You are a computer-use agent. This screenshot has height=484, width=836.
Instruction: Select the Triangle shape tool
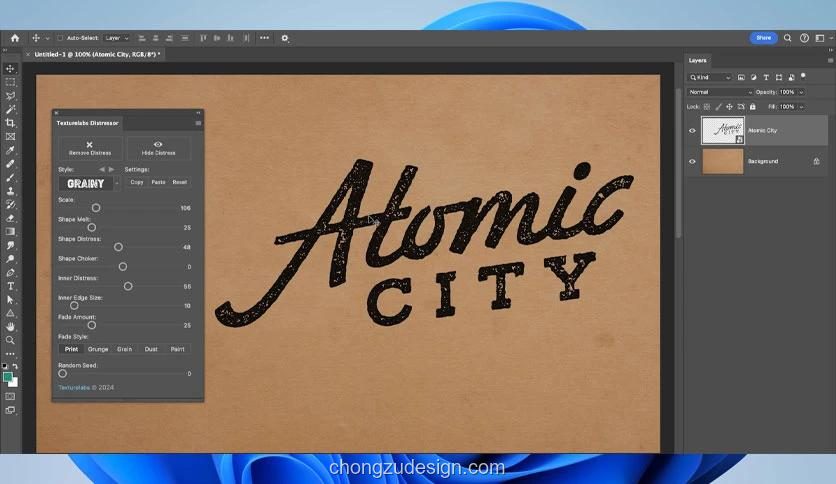coord(10,313)
